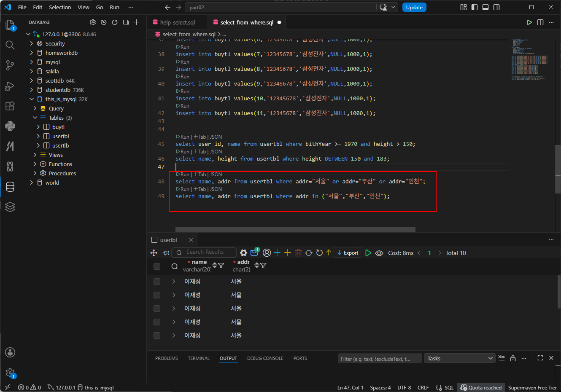Click Quota reached in status bar
Screen dimensions: 561x392
[x=481, y=387]
